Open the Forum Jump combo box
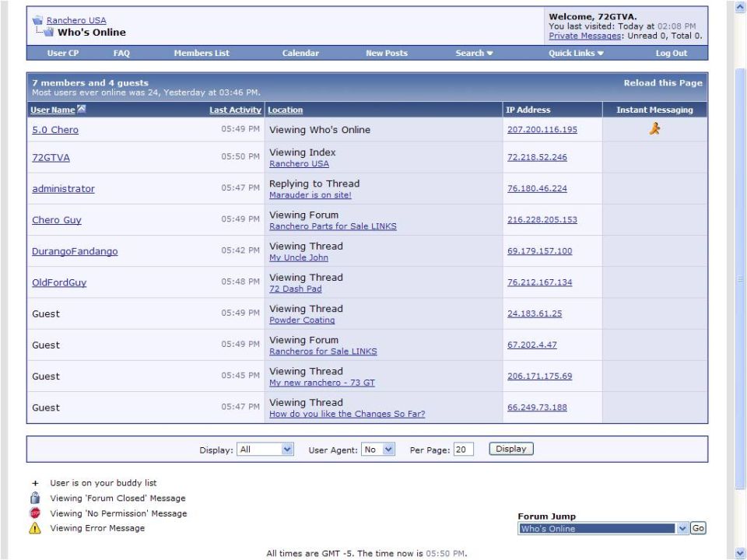Viewport: 747px width, 560px height. [603, 528]
